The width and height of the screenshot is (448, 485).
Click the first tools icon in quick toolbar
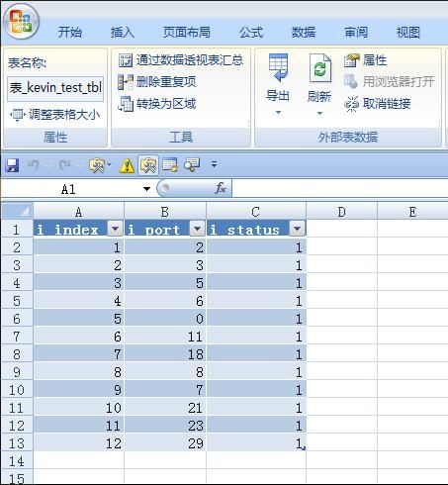[97, 165]
